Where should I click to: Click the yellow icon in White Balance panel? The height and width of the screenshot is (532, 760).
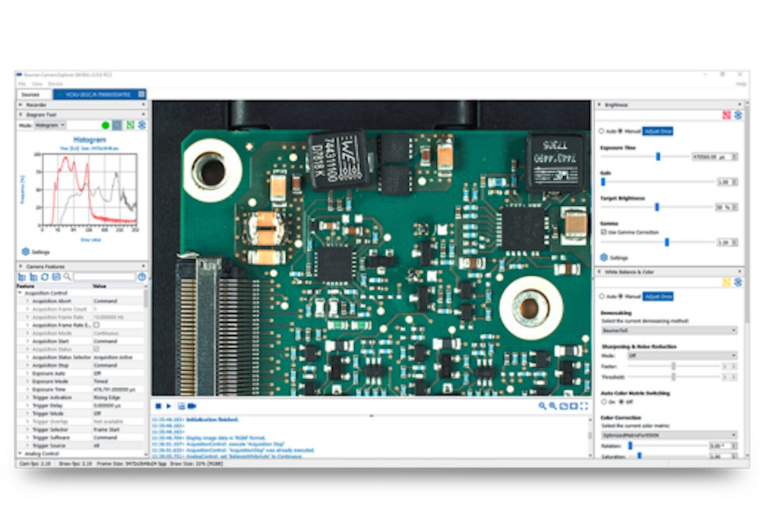pos(727,282)
